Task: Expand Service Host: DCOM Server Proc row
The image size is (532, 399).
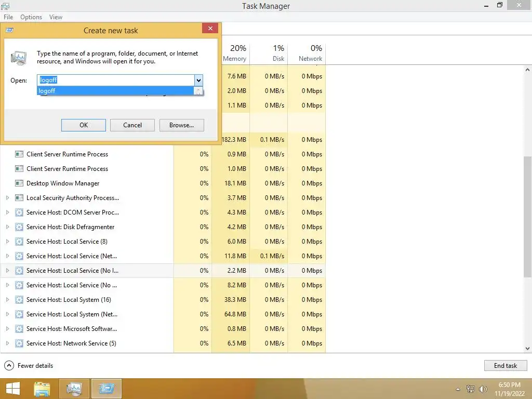Action: click(x=7, y=212)
